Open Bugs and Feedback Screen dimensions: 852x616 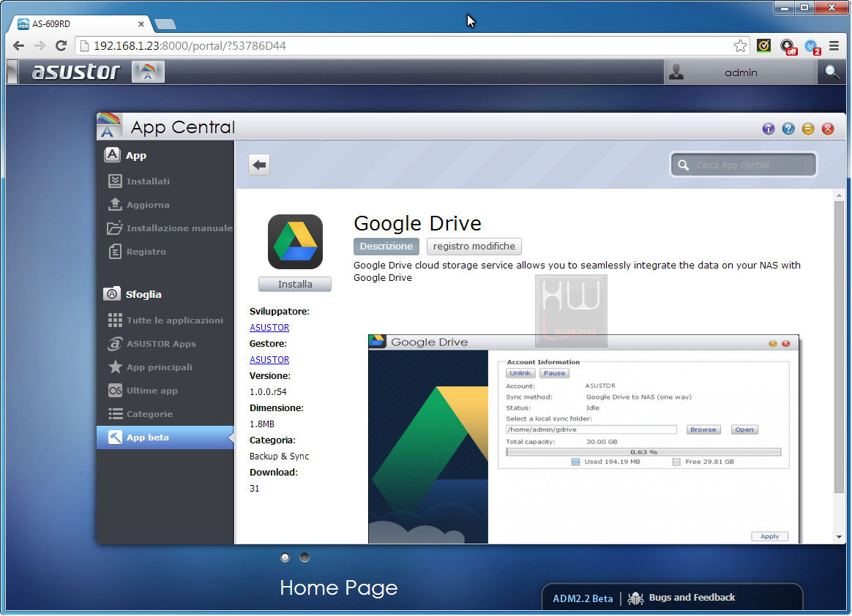[692, 598]
